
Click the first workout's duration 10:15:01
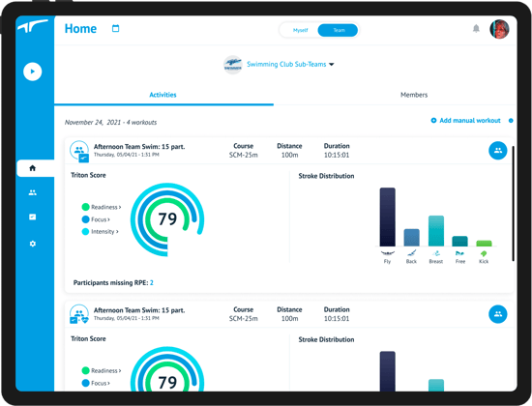337,155
